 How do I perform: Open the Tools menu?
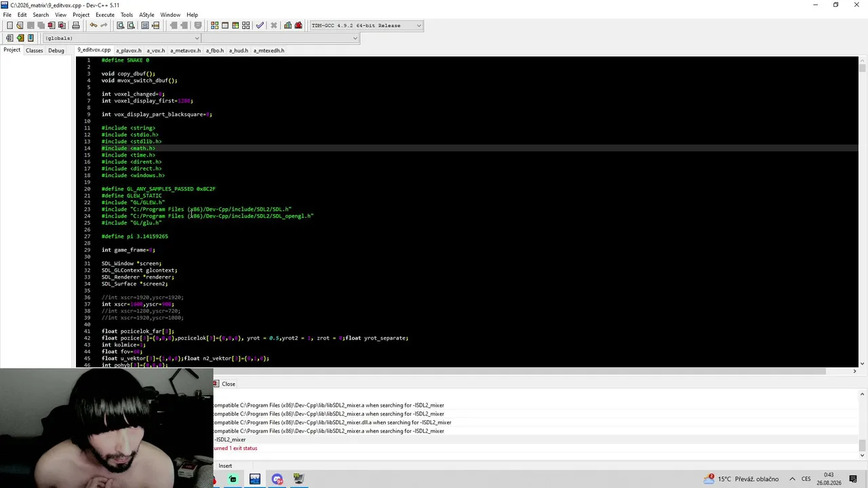pyautogui.click(x=127, y=15)
